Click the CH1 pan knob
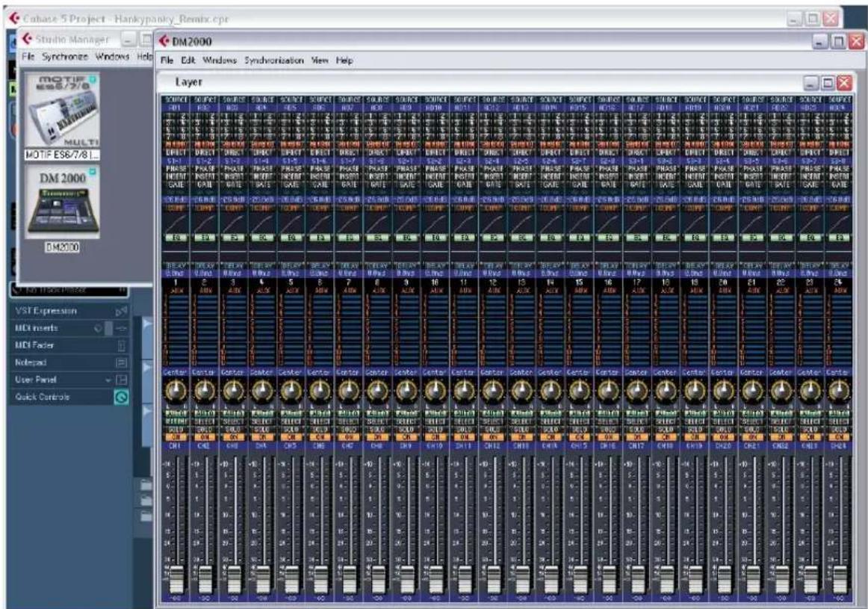The image size is (868, 609). coord(176,391)
